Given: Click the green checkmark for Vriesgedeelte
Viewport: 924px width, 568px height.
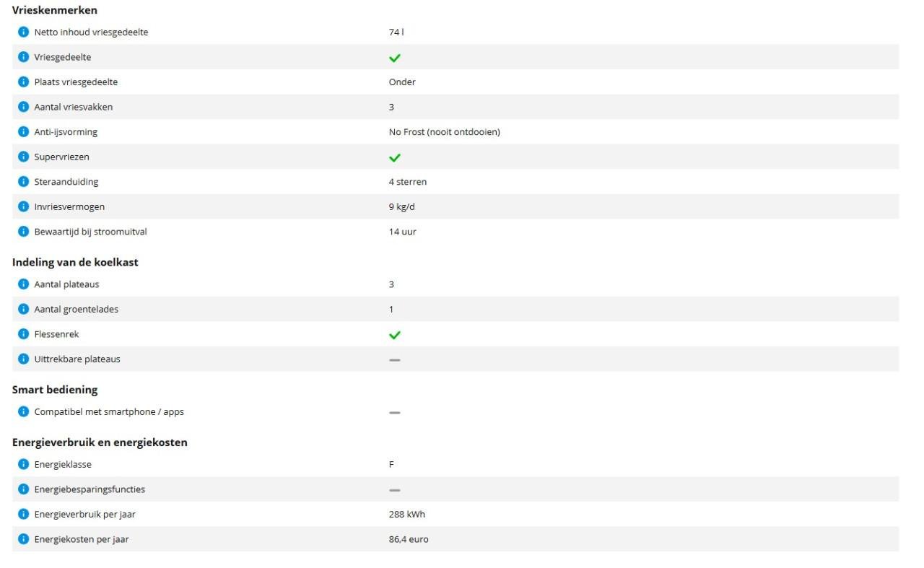Looking at the screenshot, I should point(394,58).
